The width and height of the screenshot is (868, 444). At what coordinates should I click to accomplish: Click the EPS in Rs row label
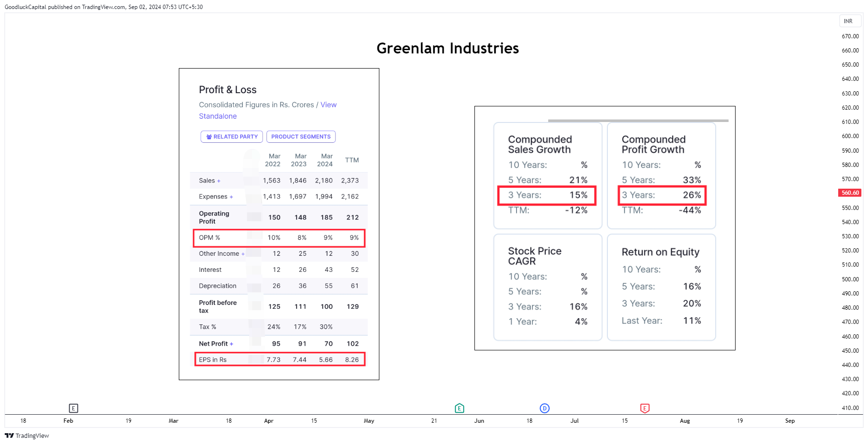point(213,360)
